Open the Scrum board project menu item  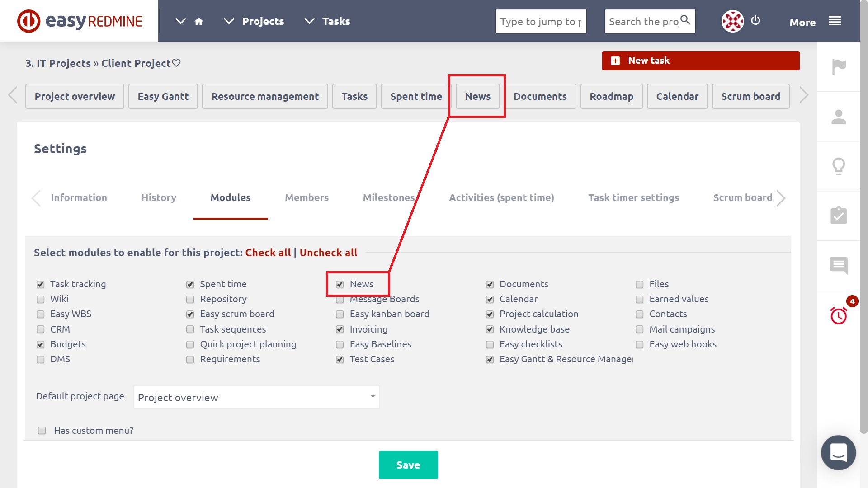coord(750,96)
